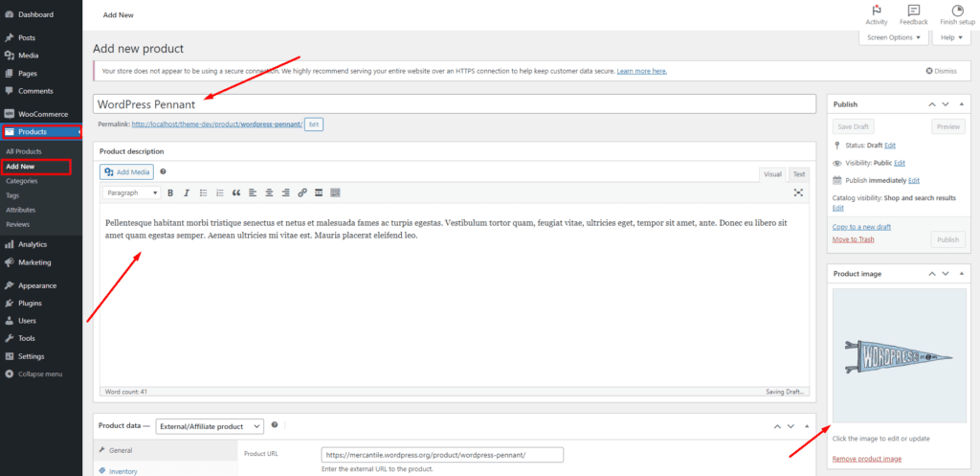Open product Reviews submenu
Viewport: 980px width, 476px height.
[18, 224]
